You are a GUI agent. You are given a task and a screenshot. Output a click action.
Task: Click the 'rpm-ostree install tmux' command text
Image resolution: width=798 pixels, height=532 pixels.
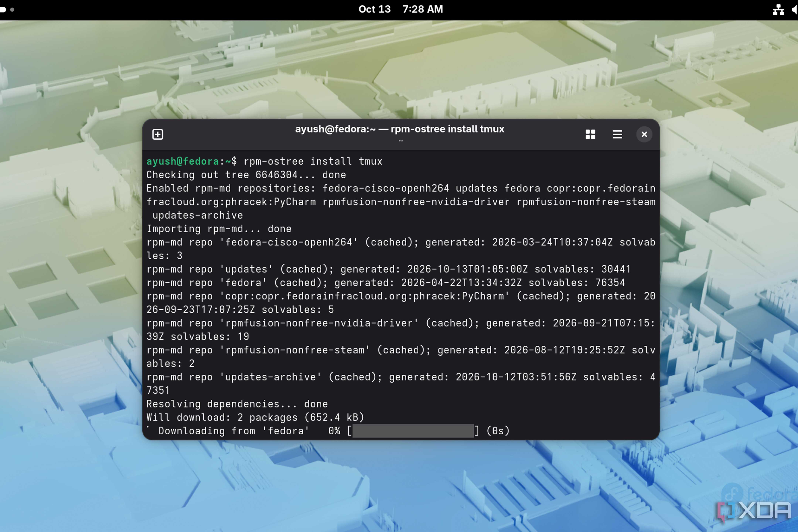point(313,161)
